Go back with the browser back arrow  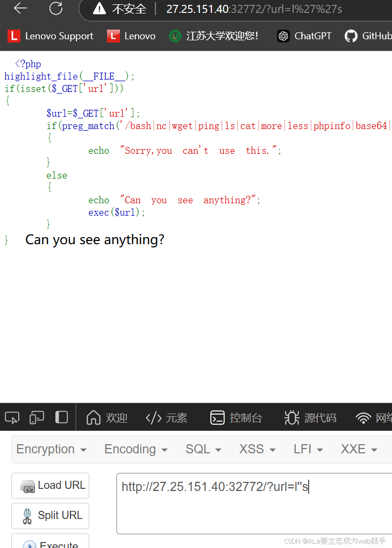tap(20, 9)
